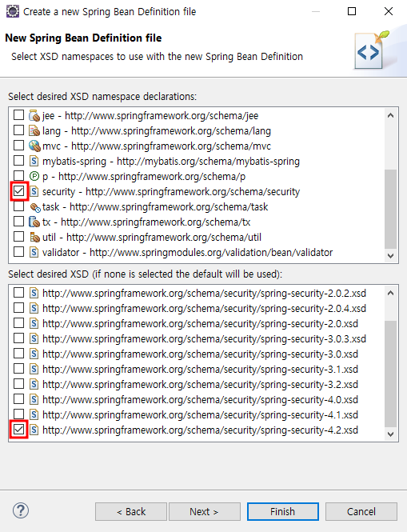Uncheck the security namespace checkbox
This screenshot has height=532, width=407.
19,191
